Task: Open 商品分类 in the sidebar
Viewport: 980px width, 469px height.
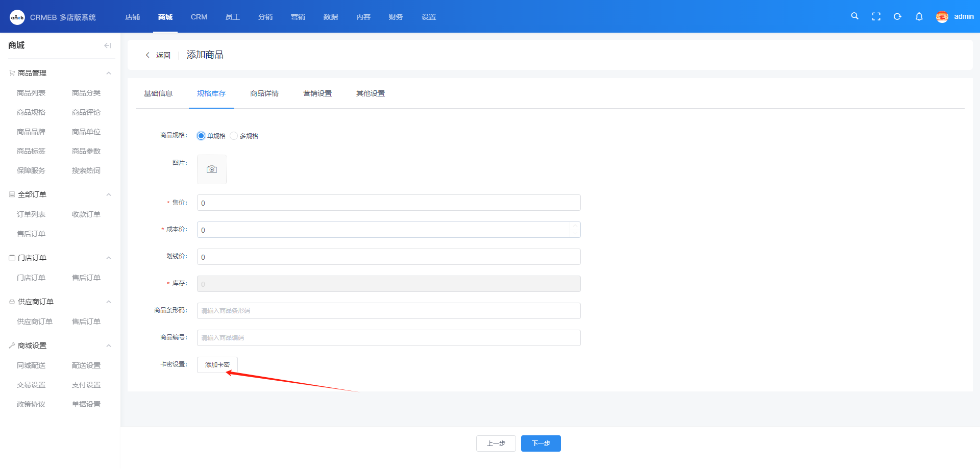Action: pyautogui.click(x=86, y=93)
